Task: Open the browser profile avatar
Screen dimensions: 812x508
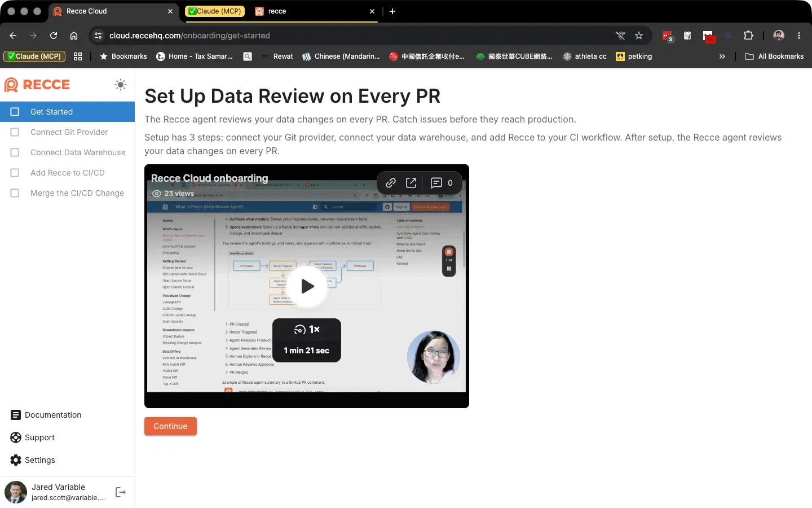Action: (x=779, y=36)
